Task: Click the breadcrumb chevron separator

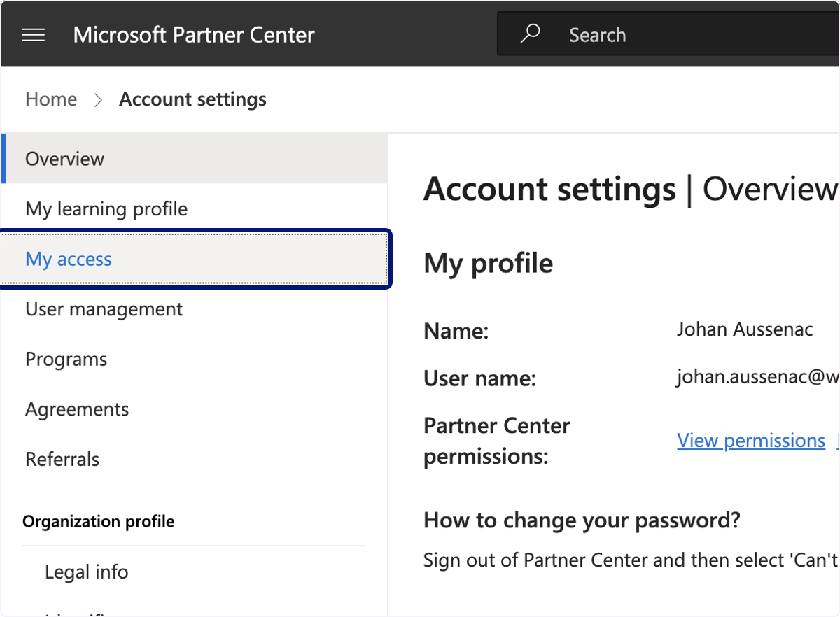Action: [98, 100]
